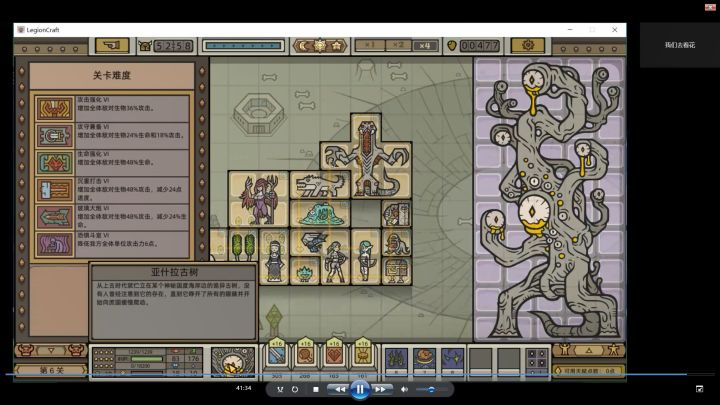Stop the video playback
Viewport: 720px width, 405px height.
pos(315,389)
